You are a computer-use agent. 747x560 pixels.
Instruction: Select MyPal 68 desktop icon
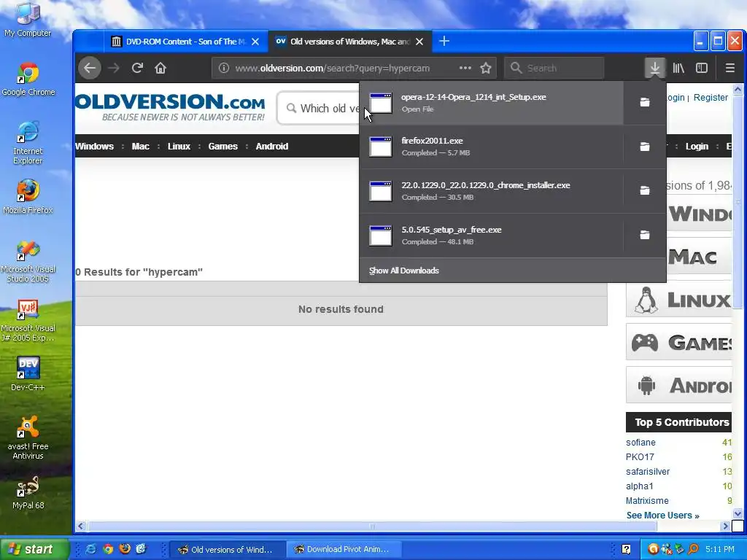(28, 492)
